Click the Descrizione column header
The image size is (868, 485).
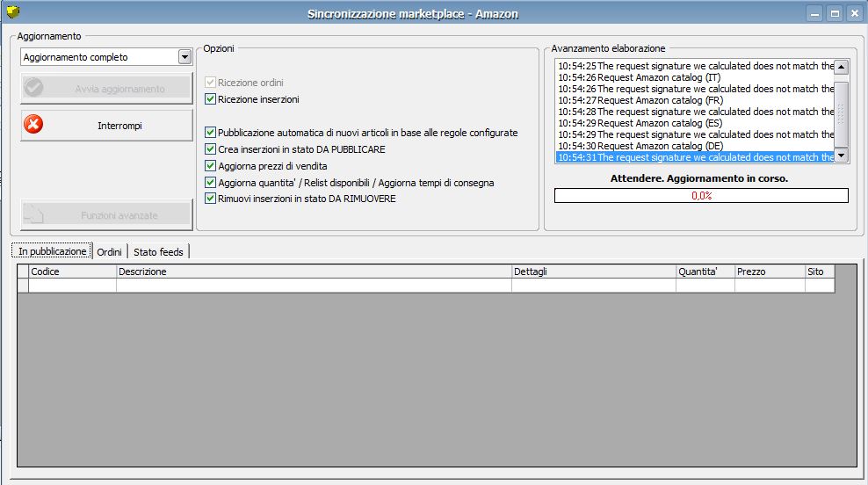coord(314,271)
